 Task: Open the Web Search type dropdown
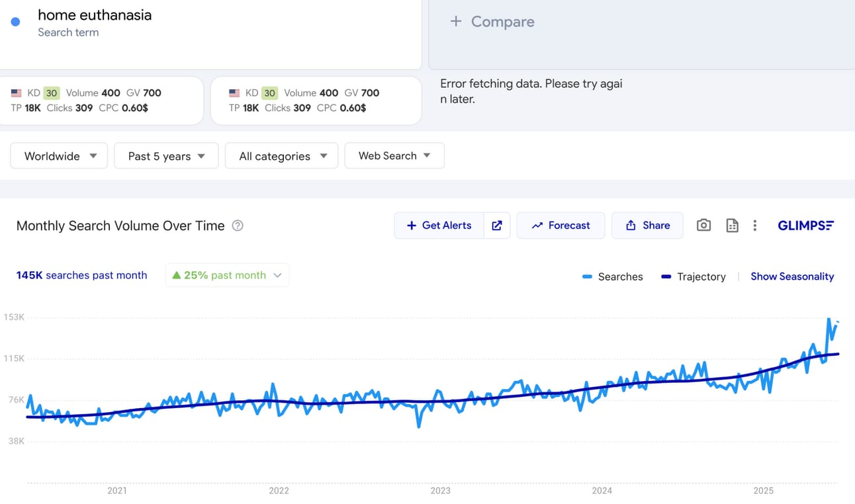tap(394, 156)
